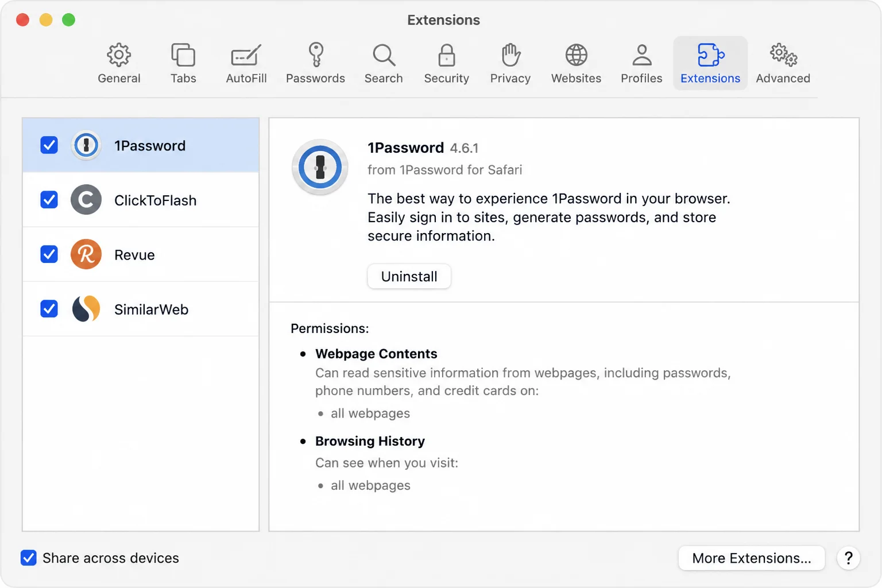Open the Privacy preferences pane
Viewport: 882px width, 588px height.
pyautogui.click(x=510, y=64)
